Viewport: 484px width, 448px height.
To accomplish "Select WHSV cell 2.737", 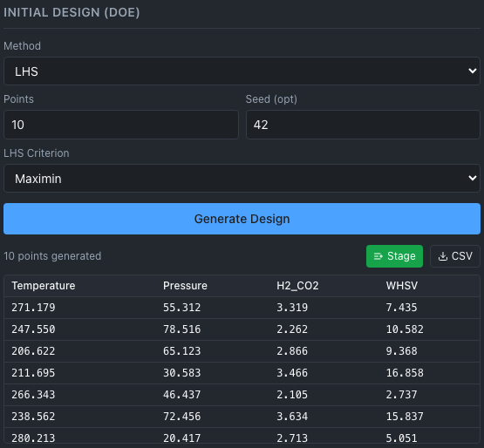I will tap(401, 394).
